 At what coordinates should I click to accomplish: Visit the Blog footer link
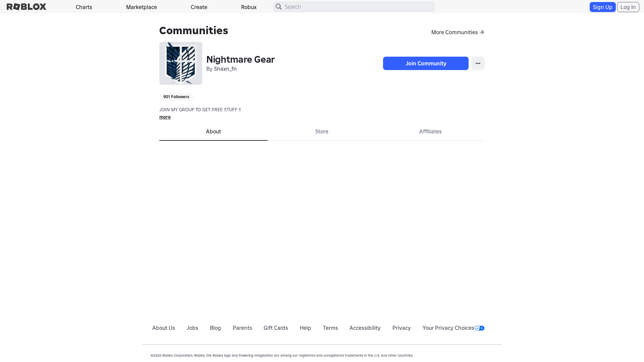point(215,328)
